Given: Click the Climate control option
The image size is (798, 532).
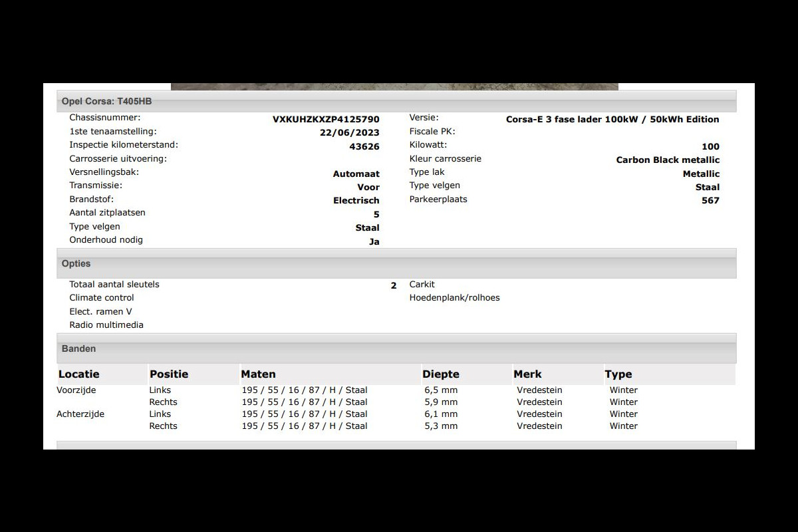Looking at the screenshot, I should (x=102, y=298).
